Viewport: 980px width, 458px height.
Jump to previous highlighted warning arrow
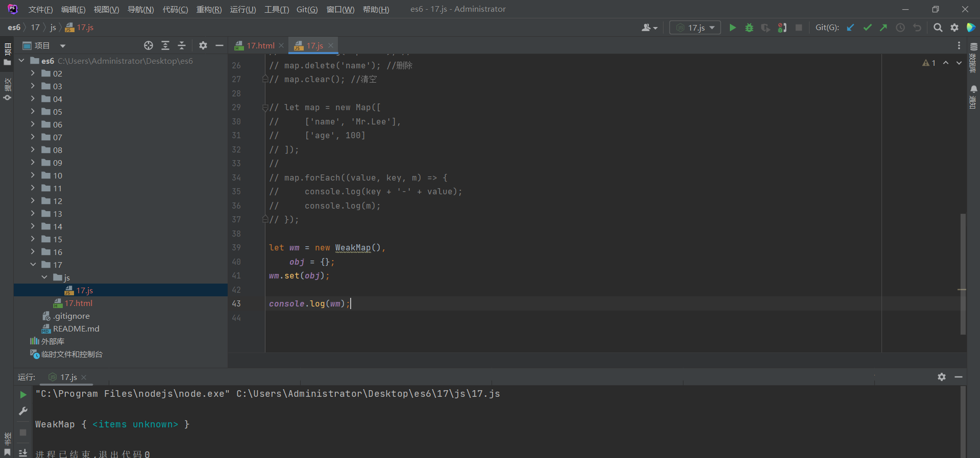click(x=946, y=63)
